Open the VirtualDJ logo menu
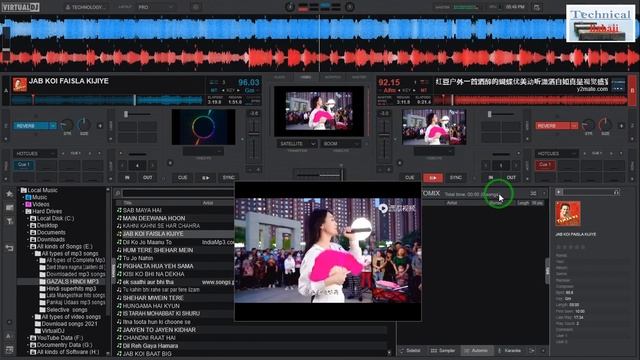This screenshot has width=640, height=360. pyautogui.click(x=20, y=7)
